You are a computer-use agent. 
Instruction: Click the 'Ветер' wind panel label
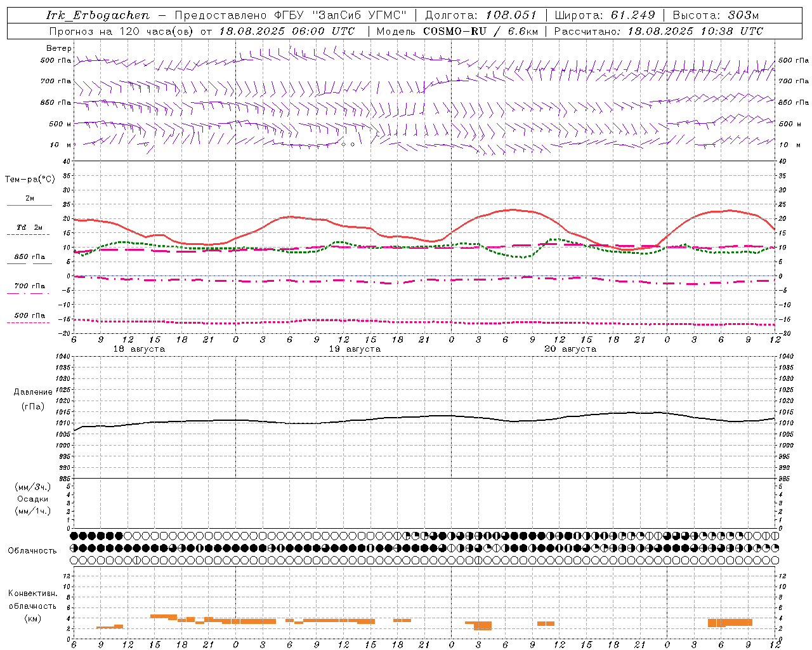pyautogui.click(x=59, y=48)
